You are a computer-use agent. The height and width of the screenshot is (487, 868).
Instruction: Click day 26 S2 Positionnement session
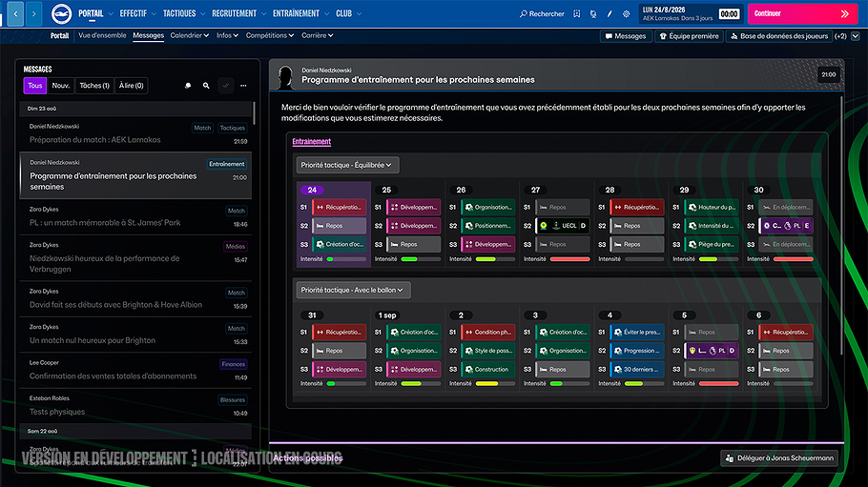(x=487, y=226)
